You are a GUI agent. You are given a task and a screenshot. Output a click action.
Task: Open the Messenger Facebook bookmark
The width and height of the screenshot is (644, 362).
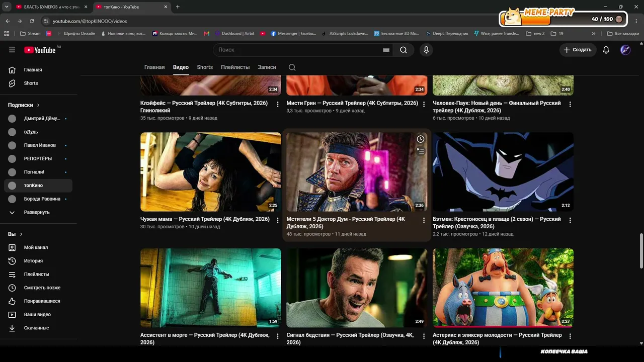[x=294, y=34]
